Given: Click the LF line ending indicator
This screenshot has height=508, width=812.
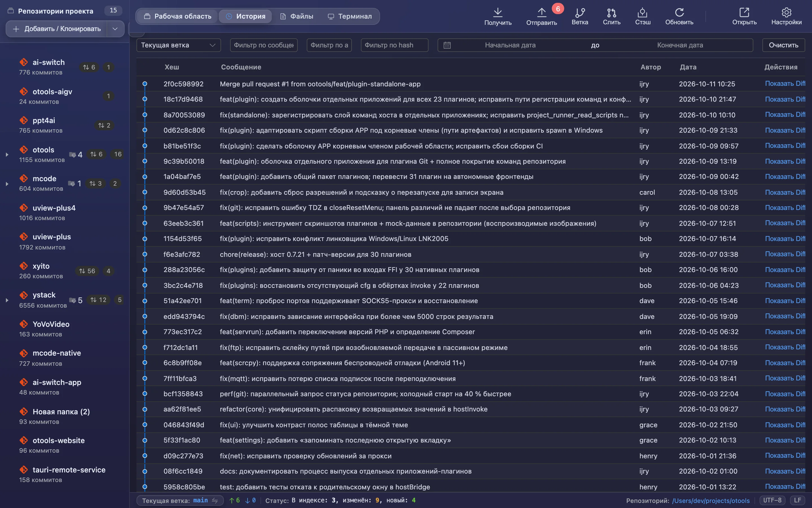Looking at the screenshot, I should (798, 500).
